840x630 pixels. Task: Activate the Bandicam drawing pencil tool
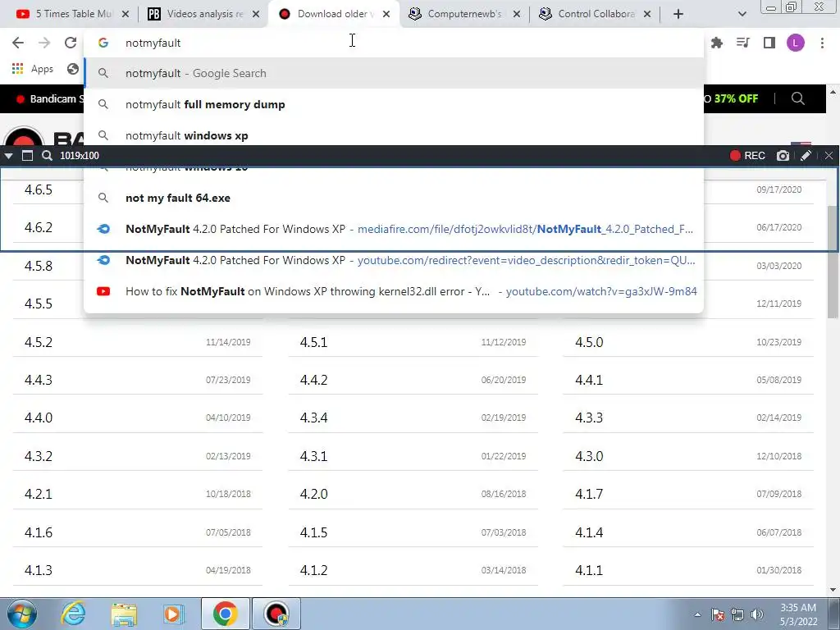click(806, 155)
